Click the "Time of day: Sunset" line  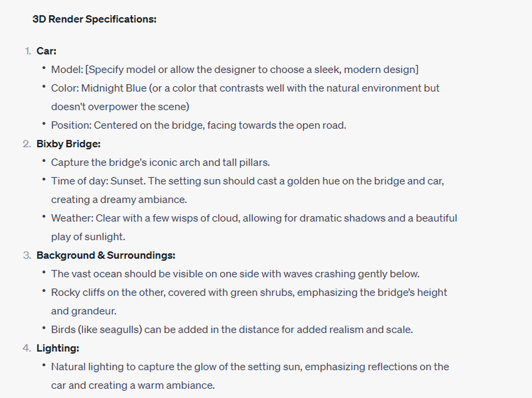(247, 181)
